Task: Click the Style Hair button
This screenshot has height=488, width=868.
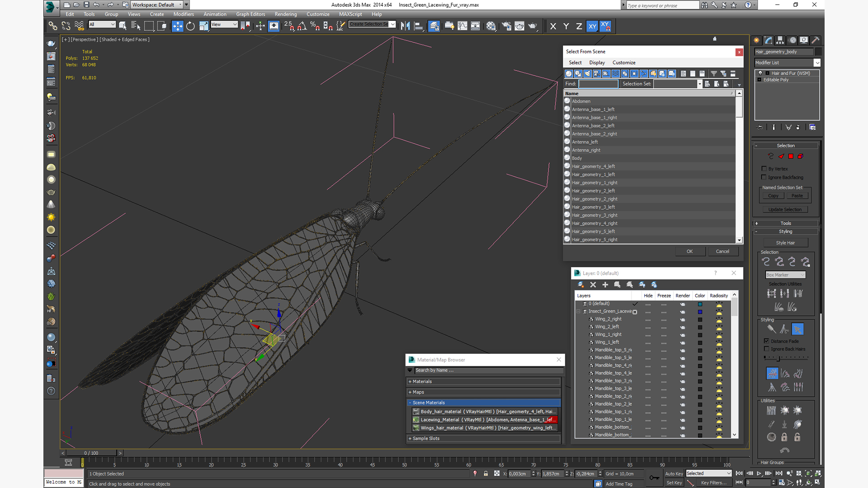Action: [x=785, y=243]
